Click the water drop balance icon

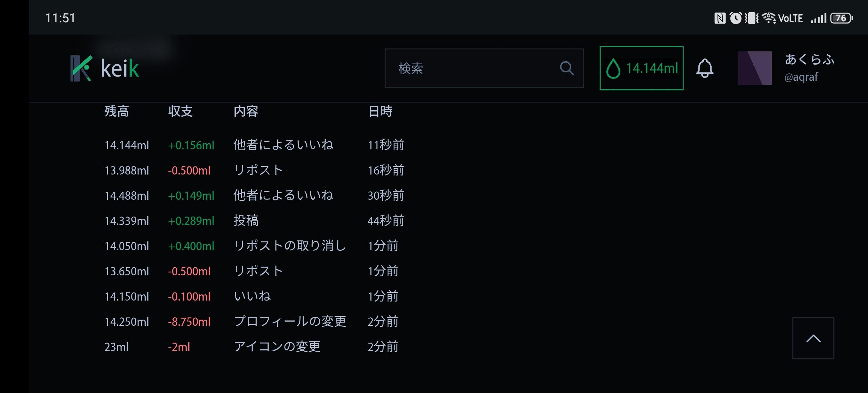click(613, 68)
